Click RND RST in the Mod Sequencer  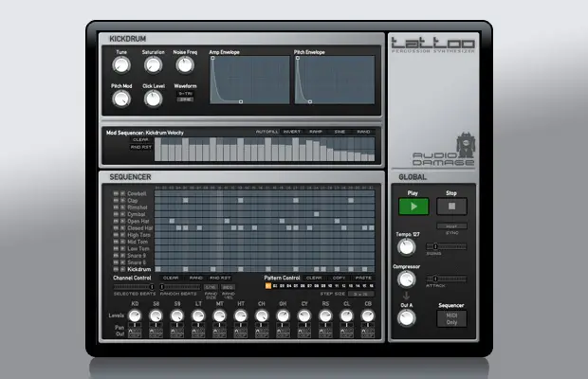tap(140, 147)
